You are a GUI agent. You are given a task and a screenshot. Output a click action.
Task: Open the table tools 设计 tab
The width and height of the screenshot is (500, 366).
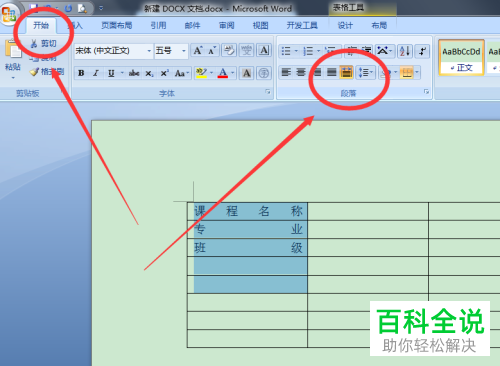click(x=345, y=25)
